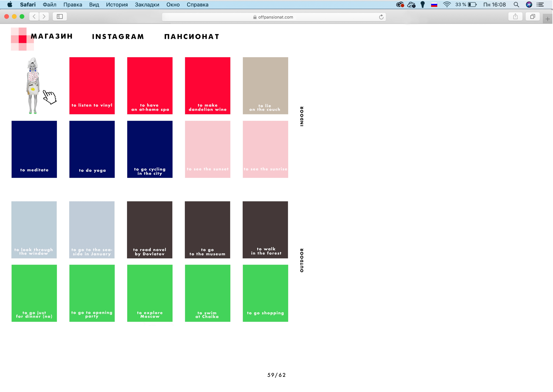Click the offpansionat.com address field
The width and height of the screenshot is (553, 392).
(x=274, y=17)
